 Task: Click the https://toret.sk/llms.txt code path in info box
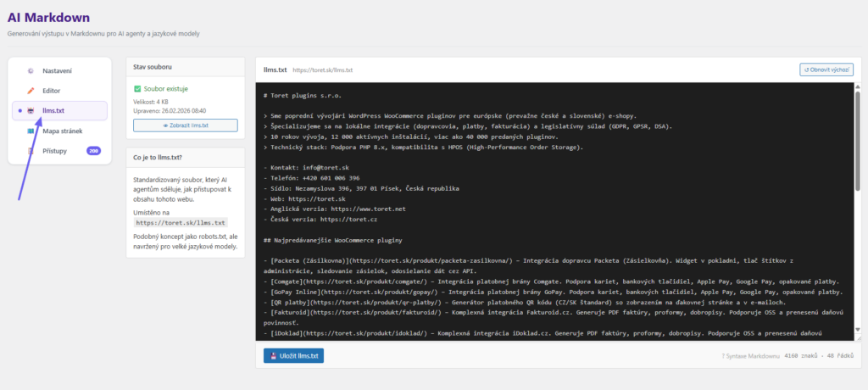point(181,223)
